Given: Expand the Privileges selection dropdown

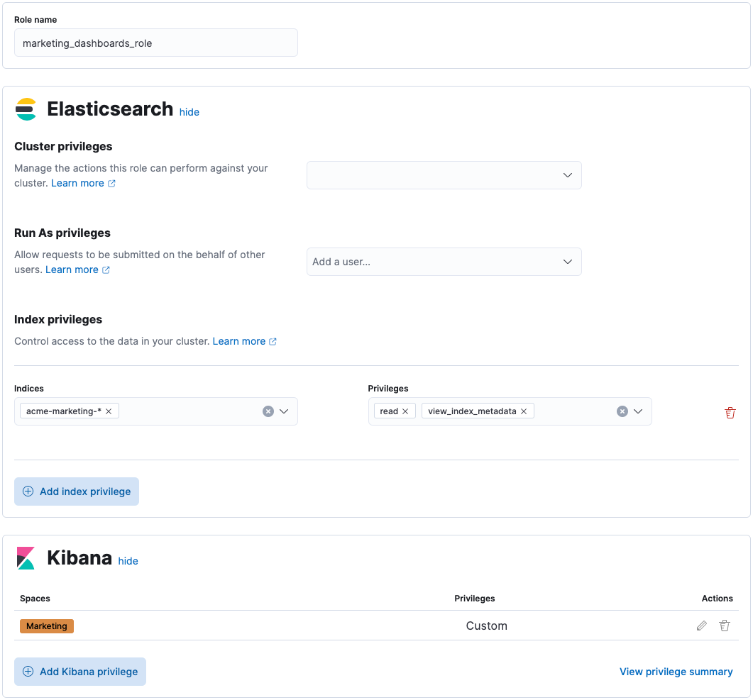Looking at the screenshot, I should point(637,411).
